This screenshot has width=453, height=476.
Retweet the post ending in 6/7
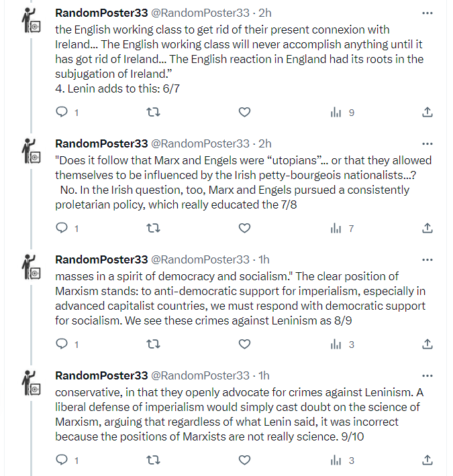tap(153, 113)
